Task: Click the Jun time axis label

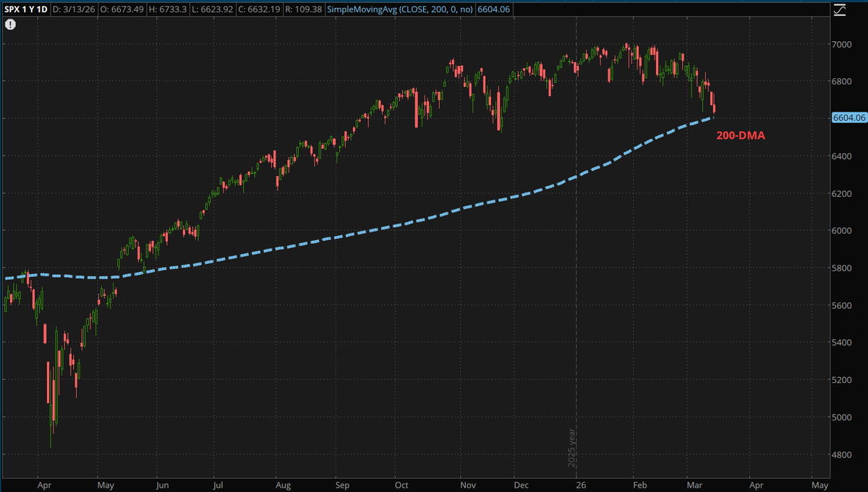Action: [162, 485]
